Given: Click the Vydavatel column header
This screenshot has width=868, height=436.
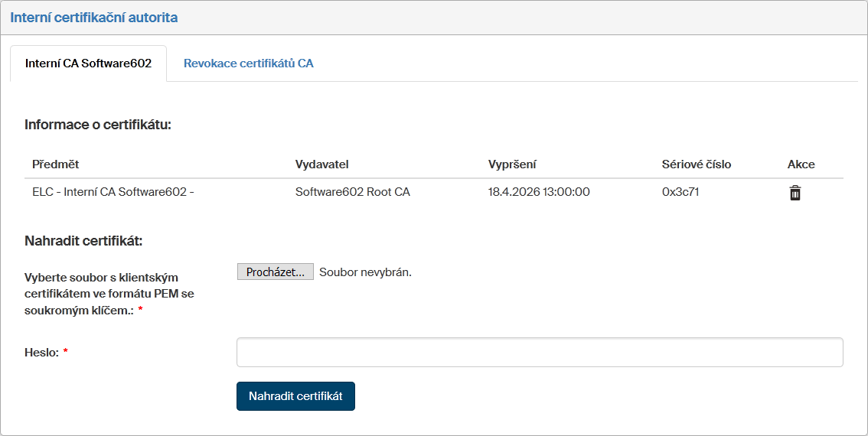Looking at the screenshot, I should [x=321, y=164].
